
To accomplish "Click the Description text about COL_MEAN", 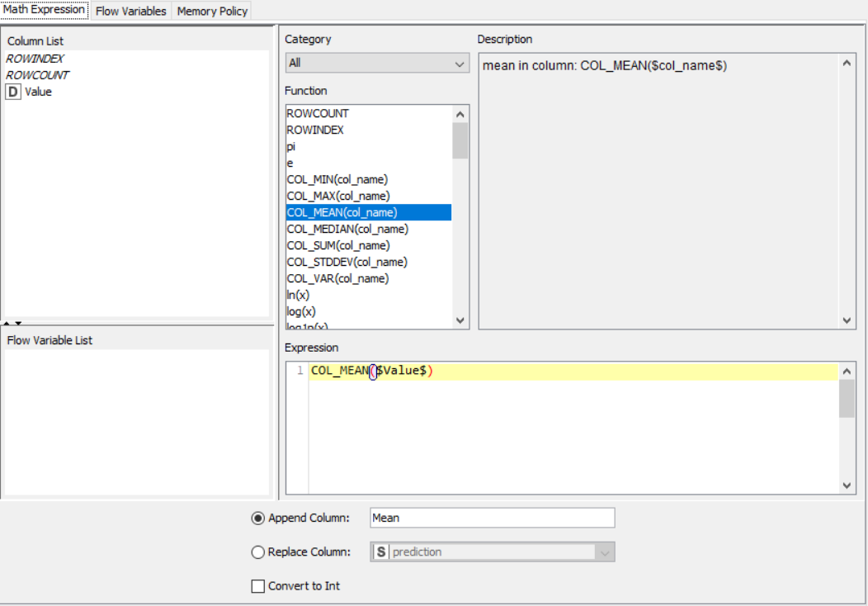I will 605,66.
